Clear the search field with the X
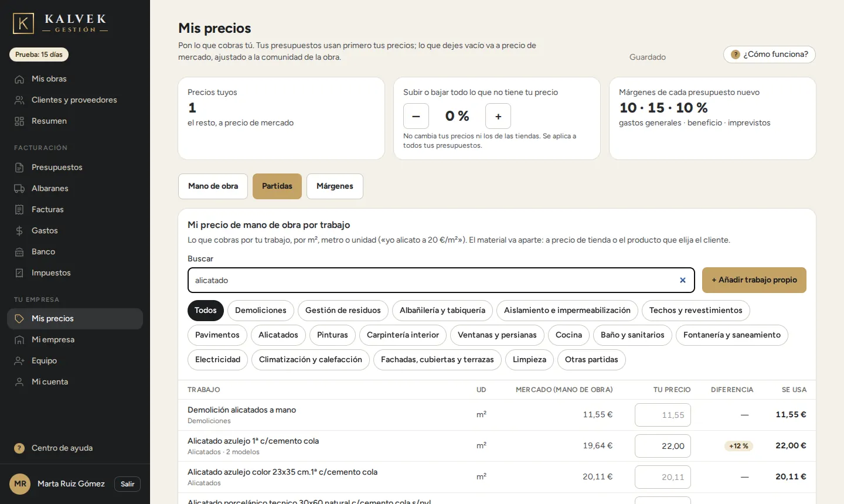This screenshot has width=844, height=504. (683, 280)
